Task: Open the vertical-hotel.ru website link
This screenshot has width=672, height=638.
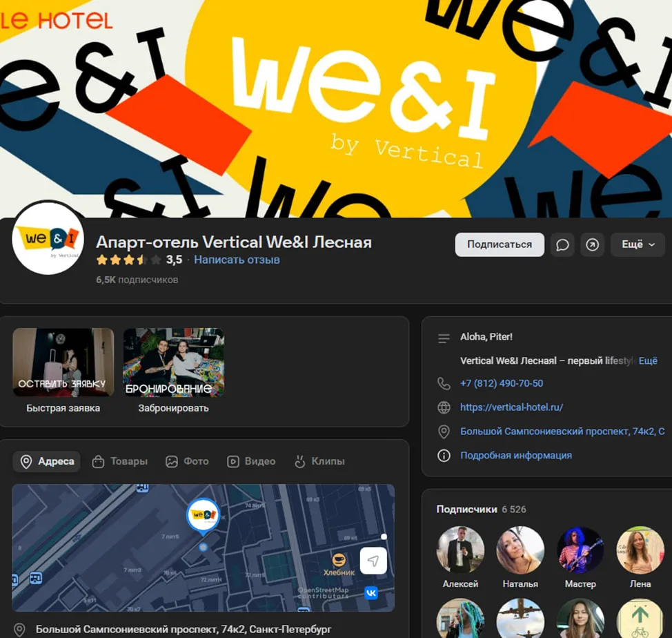Action: [x=512, y=407]
